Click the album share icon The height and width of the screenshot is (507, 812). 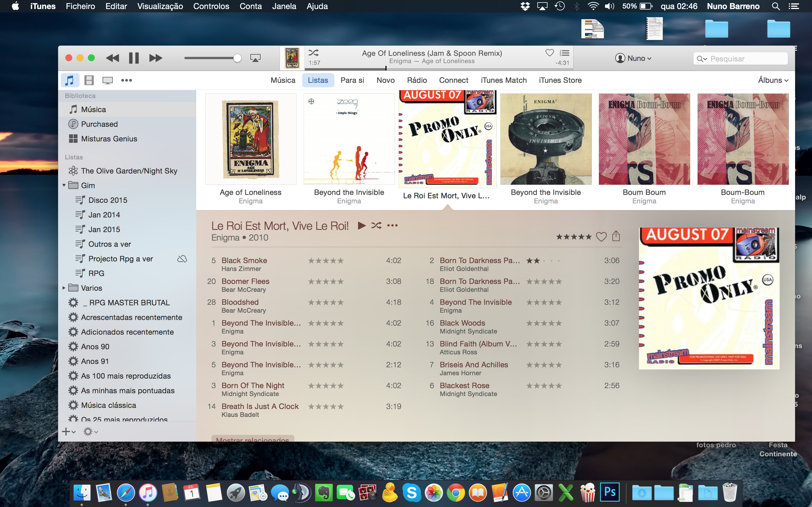616,236
